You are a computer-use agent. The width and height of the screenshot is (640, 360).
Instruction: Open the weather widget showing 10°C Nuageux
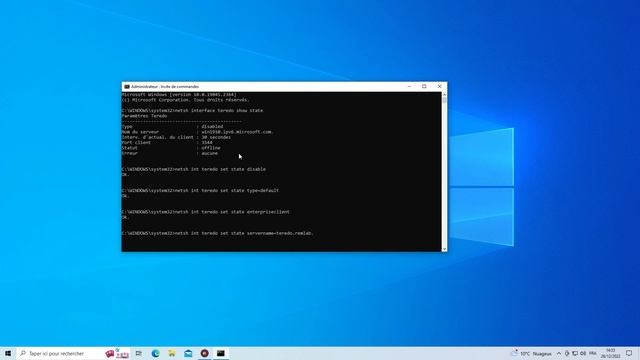(x=532, y=353)
